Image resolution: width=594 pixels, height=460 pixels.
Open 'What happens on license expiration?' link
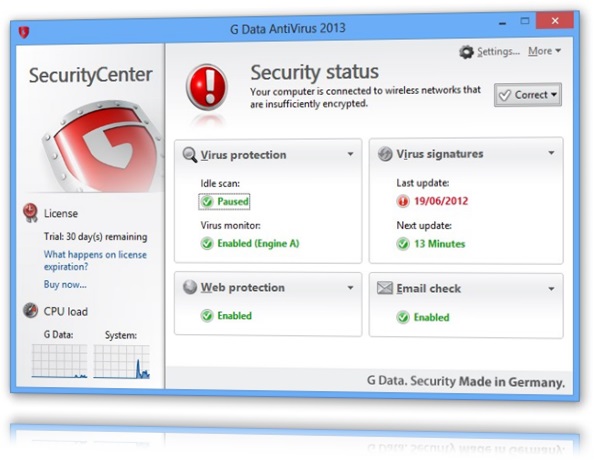click(x=95, y=260)
